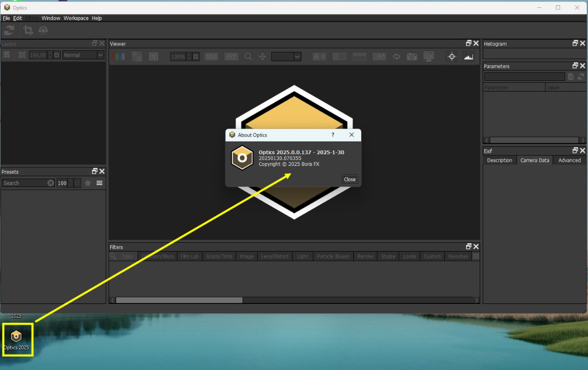Show RGB channels in the Viewer toolbar
The width and height of the screenshot is (588, 370).
tap(118, 57)
